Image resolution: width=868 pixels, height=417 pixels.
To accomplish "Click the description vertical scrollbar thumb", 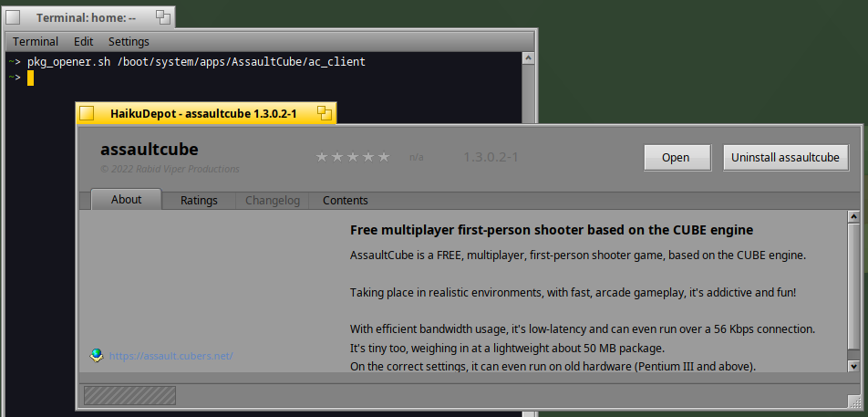I will (853, 287).
